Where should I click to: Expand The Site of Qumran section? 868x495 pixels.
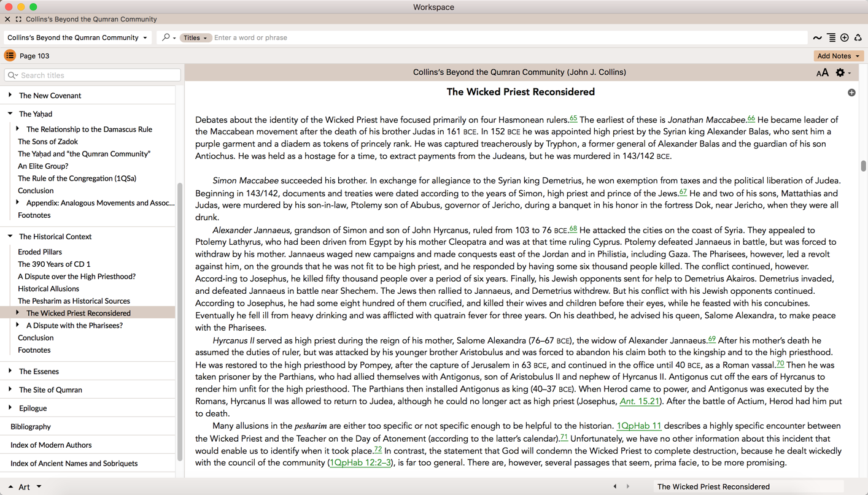(x=10, y=389)
